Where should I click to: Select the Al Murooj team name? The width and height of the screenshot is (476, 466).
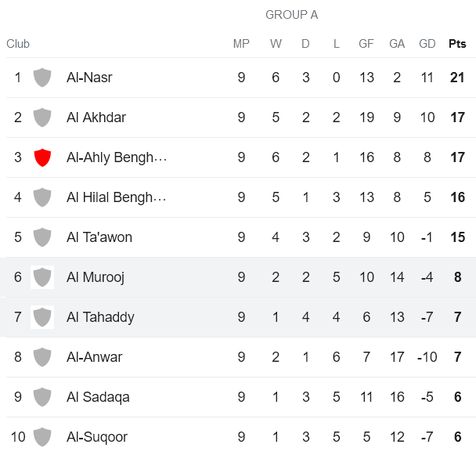[96, 277]
